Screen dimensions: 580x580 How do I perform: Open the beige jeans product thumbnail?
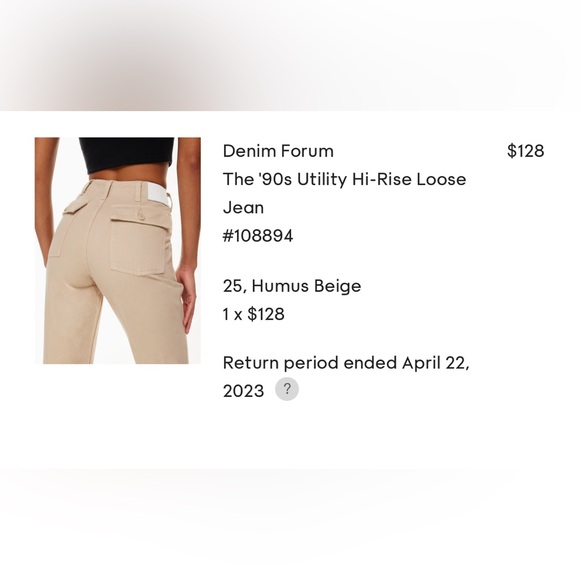pyautogui.click(x=118, y=250)
